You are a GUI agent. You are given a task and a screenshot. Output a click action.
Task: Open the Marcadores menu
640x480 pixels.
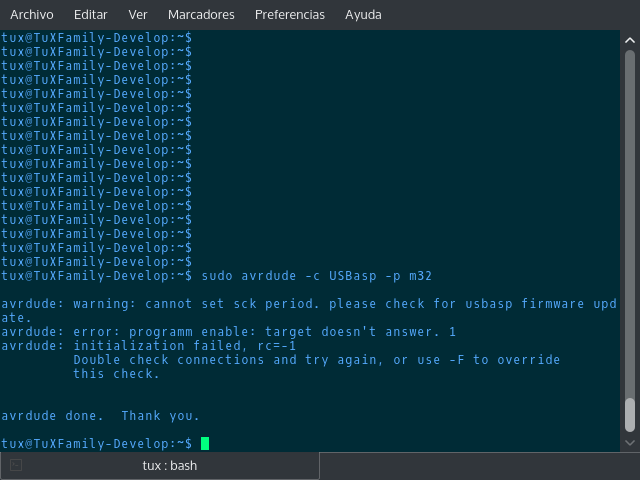(201, 15)
